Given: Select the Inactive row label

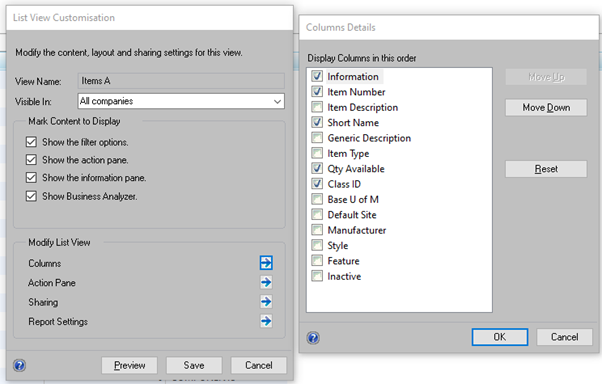Looking at the screenshot, I should (x=344, y=276).
